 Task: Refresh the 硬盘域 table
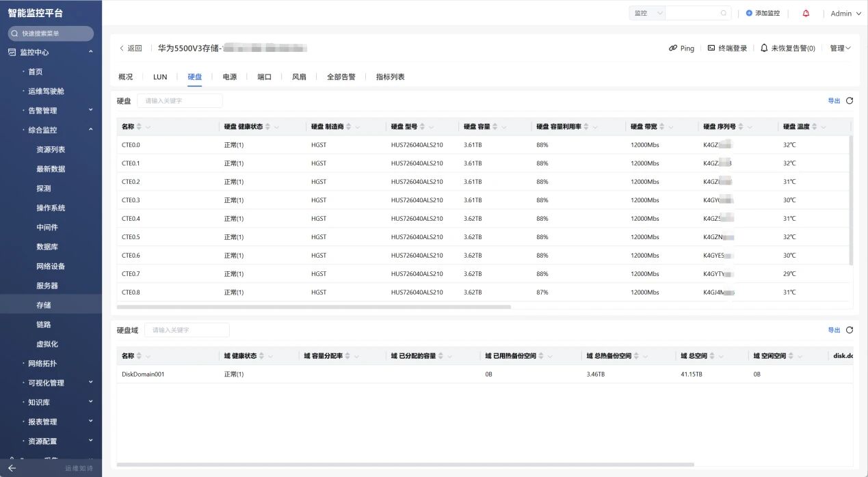coord(850,330)
